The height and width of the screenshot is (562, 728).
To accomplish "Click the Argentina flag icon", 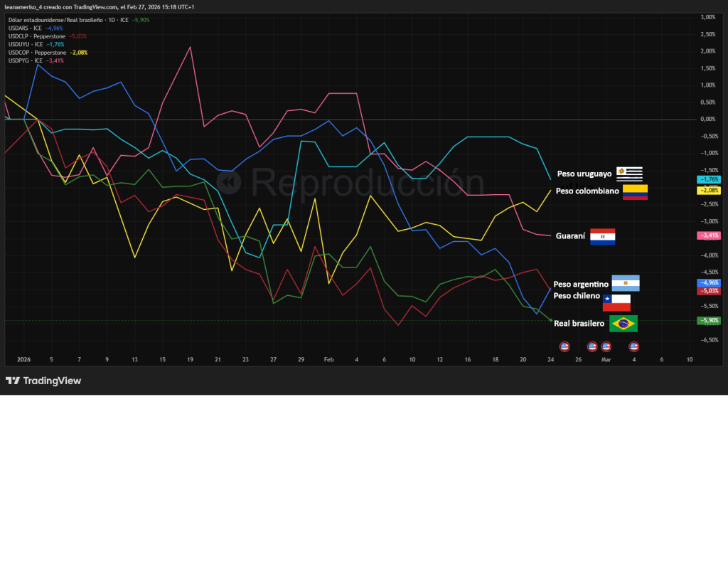I will 626,283.
